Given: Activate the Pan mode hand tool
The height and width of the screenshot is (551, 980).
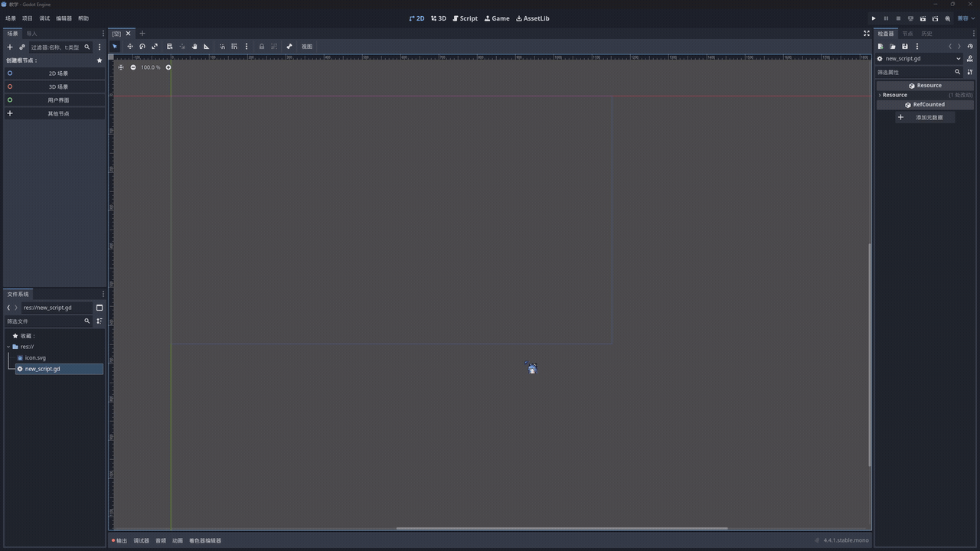Looking at the screenshot, I should click(x=194, y=47).
